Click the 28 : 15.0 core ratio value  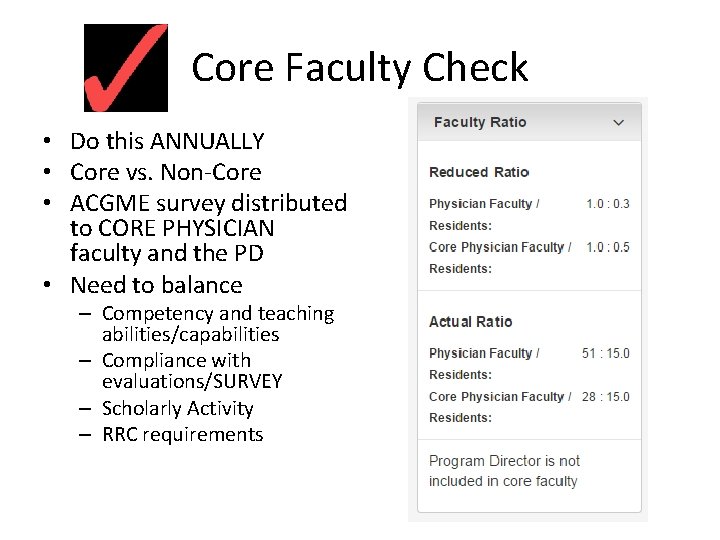click(606, 397)
